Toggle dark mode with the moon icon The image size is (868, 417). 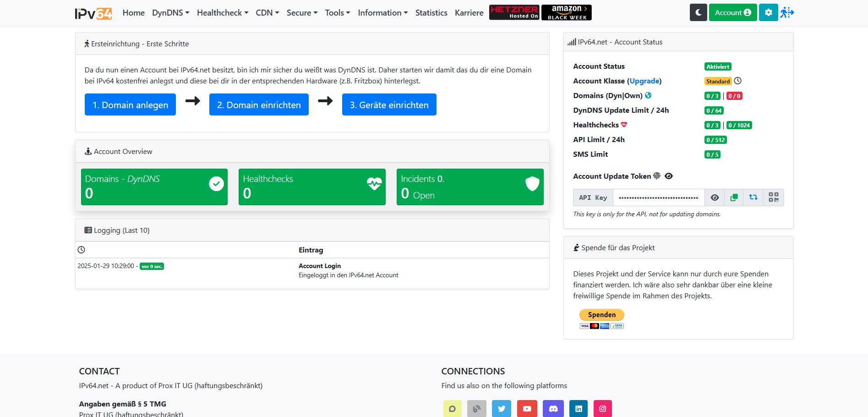(698, 13)
